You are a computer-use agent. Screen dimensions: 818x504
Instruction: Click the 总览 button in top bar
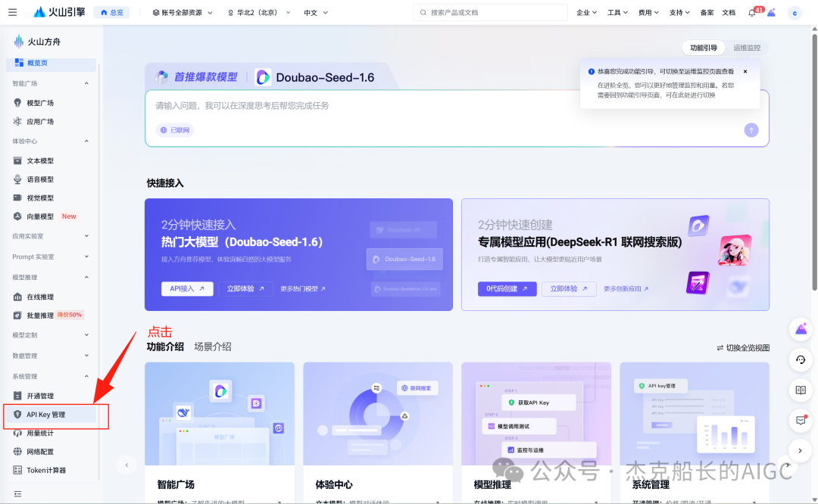(112, 13)
